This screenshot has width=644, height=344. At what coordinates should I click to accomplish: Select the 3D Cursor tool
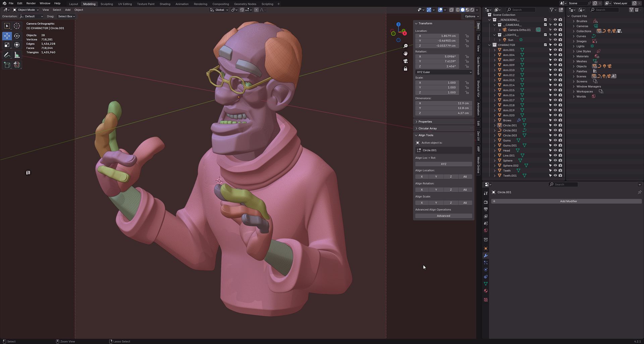(17, 26)
